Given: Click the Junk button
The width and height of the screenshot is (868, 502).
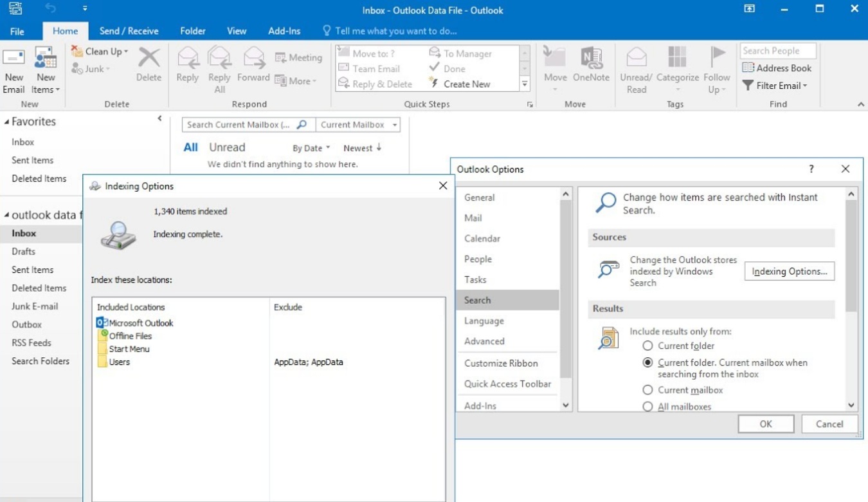Looking at the screenshot, I should coord(91,69).
